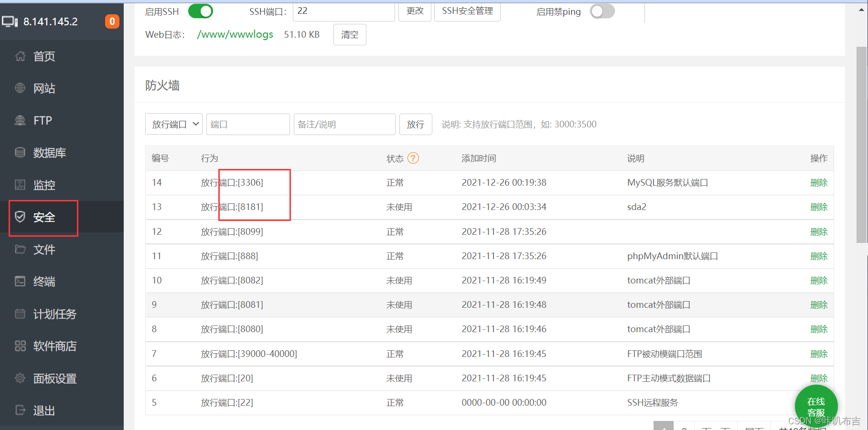Click 退出 to log out

click(44, 410)
